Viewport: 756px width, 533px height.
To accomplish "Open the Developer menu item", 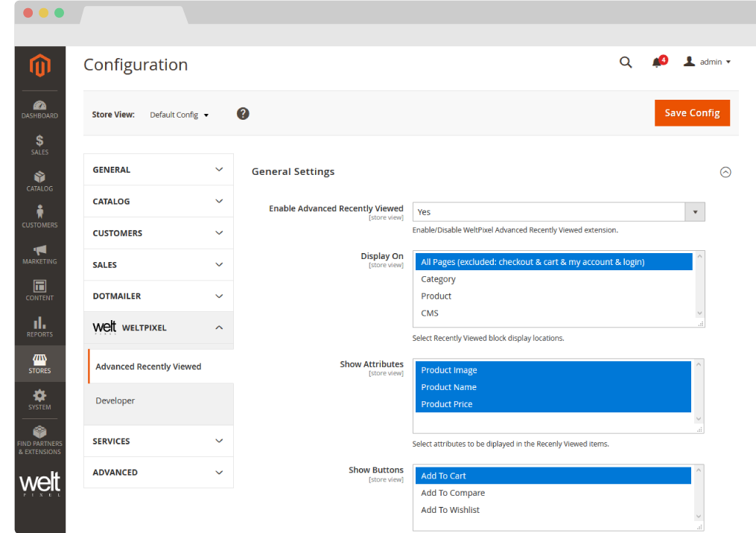I will coord(115,400).
